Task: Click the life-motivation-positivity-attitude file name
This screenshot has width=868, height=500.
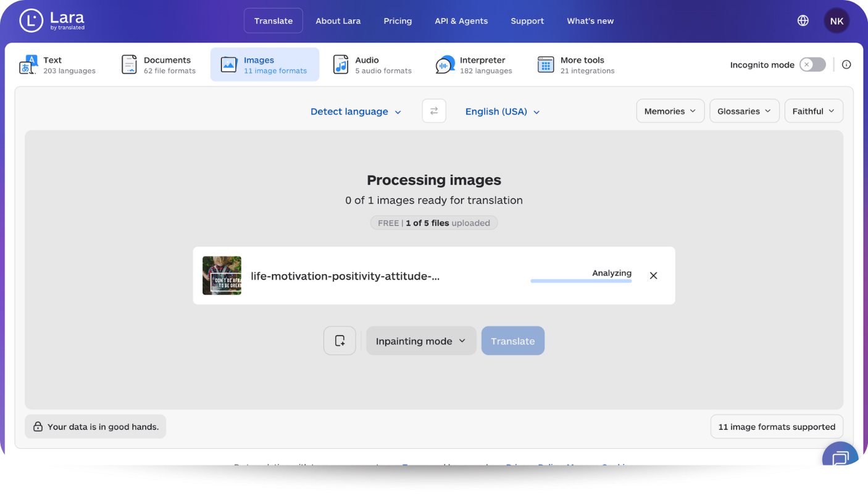Action: (345, 276)
